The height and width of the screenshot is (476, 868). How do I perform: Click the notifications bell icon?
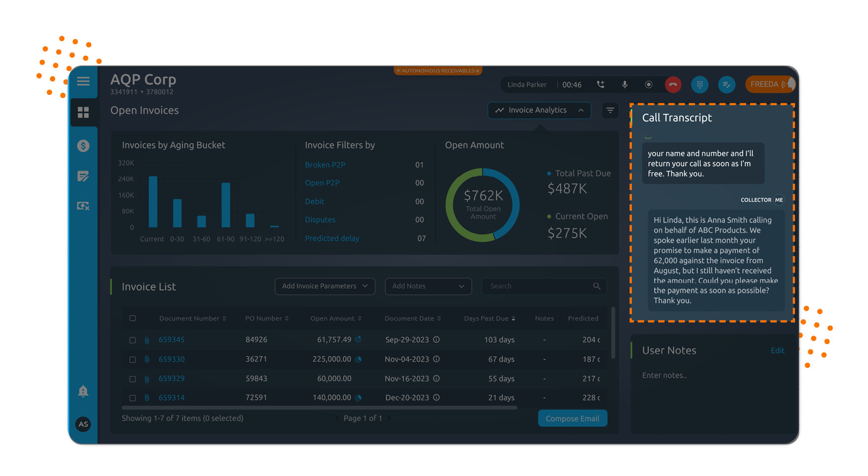point(83,391)
